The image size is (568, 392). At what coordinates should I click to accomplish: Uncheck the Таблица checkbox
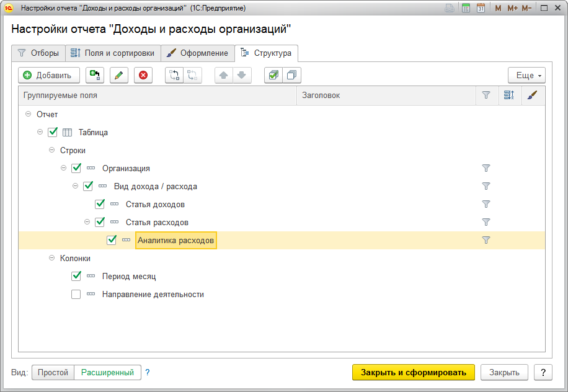click(x=53, y=132)
